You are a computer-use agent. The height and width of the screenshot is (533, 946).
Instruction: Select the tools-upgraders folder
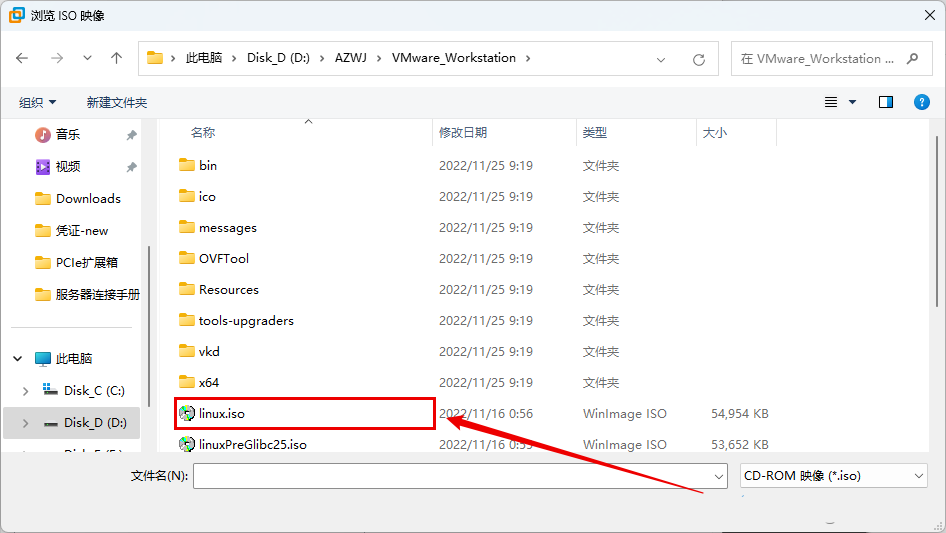[246, 321]
